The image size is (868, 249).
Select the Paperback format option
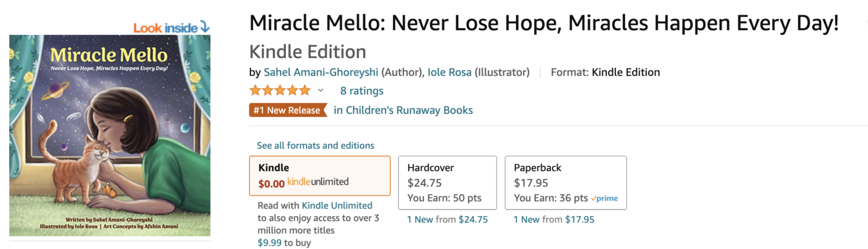click(566, 182)
